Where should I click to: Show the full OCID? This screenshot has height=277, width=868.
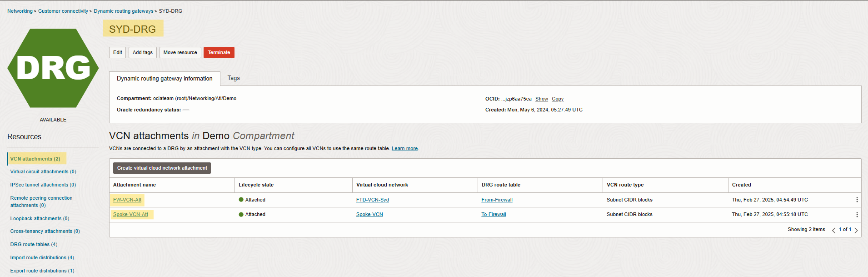[x=541, y=99]
